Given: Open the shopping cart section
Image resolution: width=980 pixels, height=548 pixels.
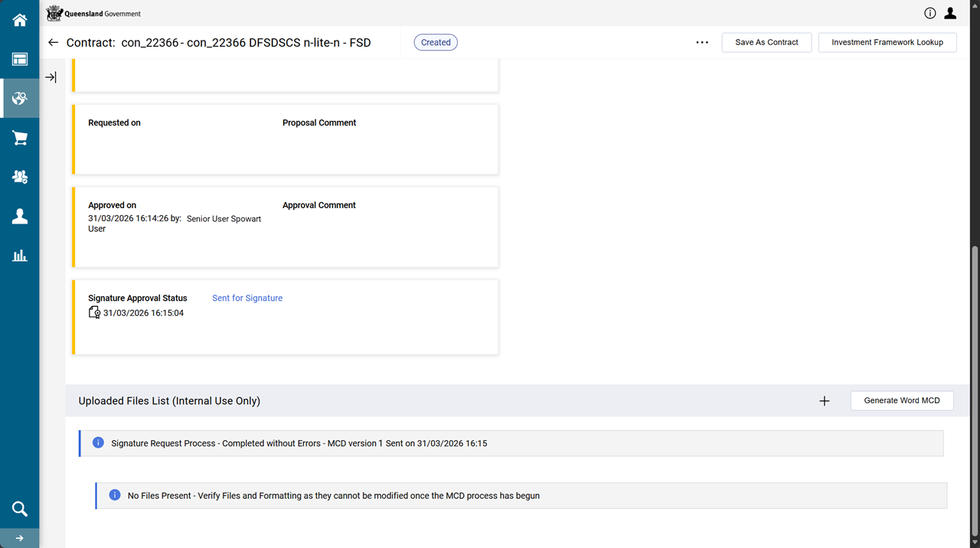Looking at the screenshot, I should coord(20,139).
